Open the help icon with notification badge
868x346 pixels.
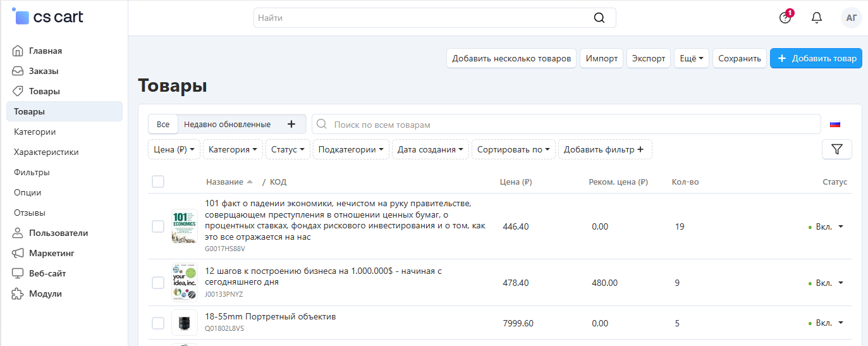tap(785, 18)
